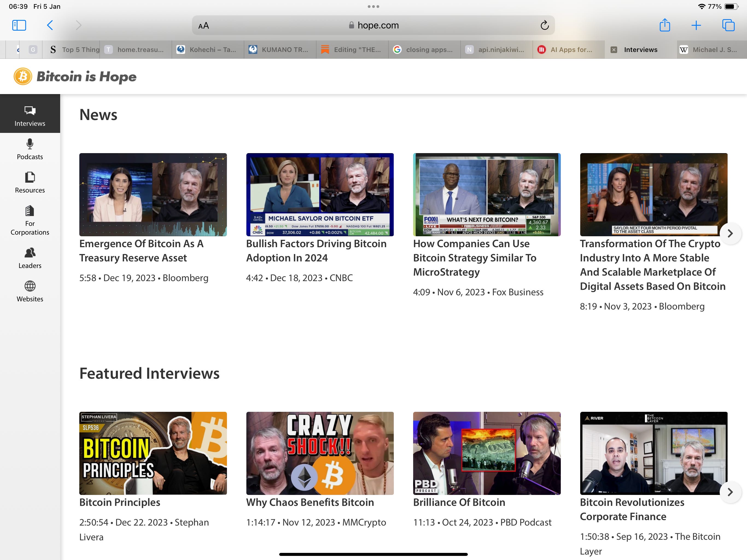Switch to the Kohechi – Ta... tab
Viewport: 747px width, 560px height.
pos(208,50)
